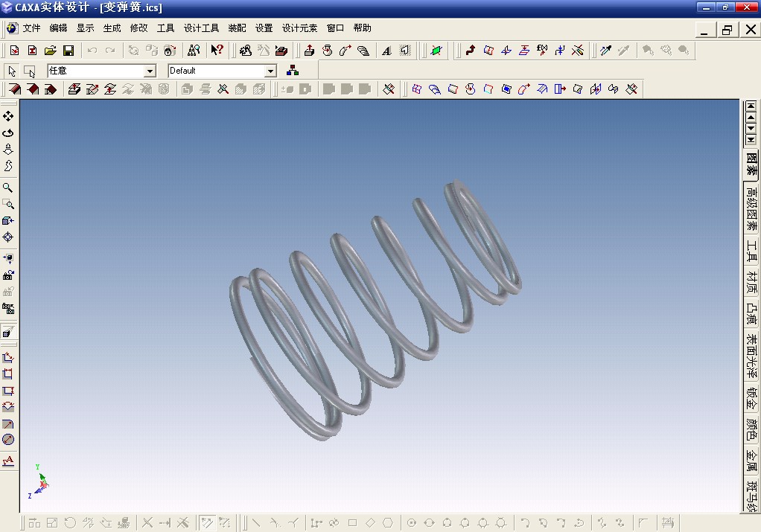Click the circle-with-slash diameter icon in left toolbar
This screenshot has width=761, height=532.
coord(8,440)
